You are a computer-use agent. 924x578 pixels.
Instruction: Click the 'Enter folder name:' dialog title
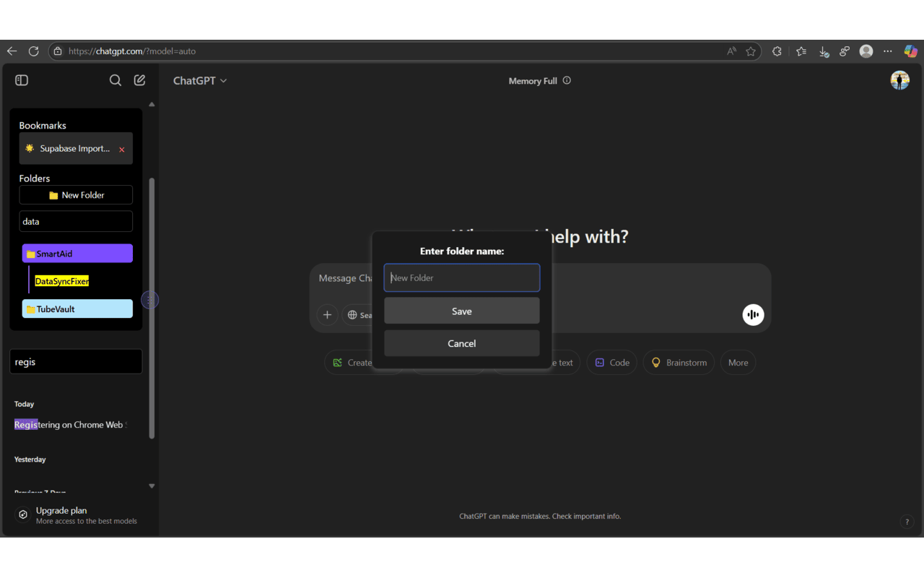pos(462,251)
